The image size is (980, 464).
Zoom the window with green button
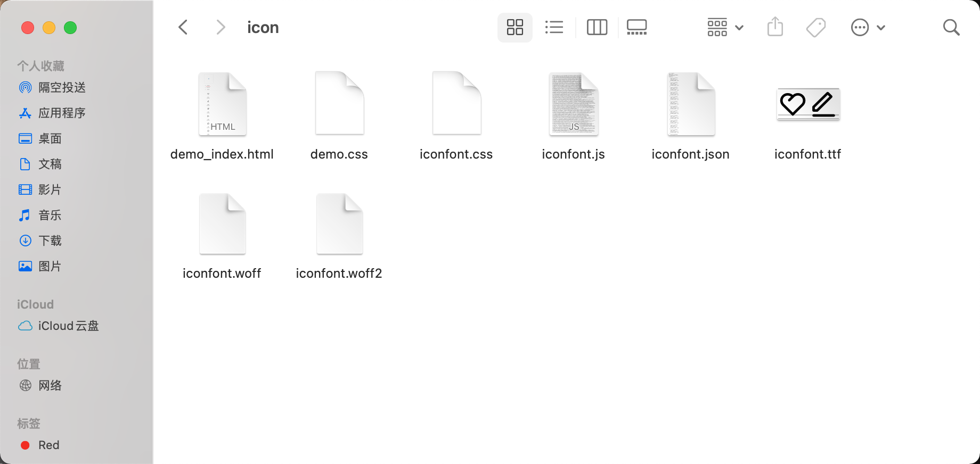click(70, 28)
